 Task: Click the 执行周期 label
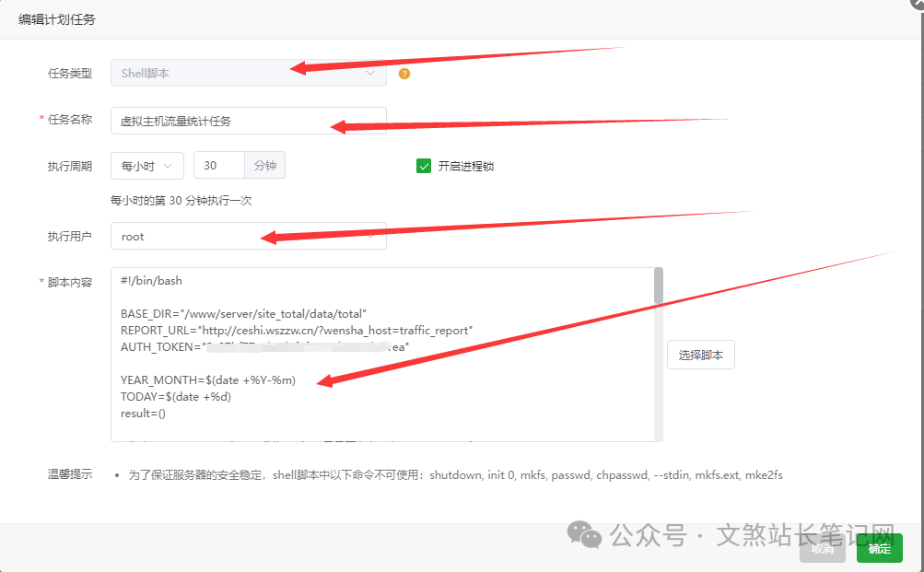69,166
